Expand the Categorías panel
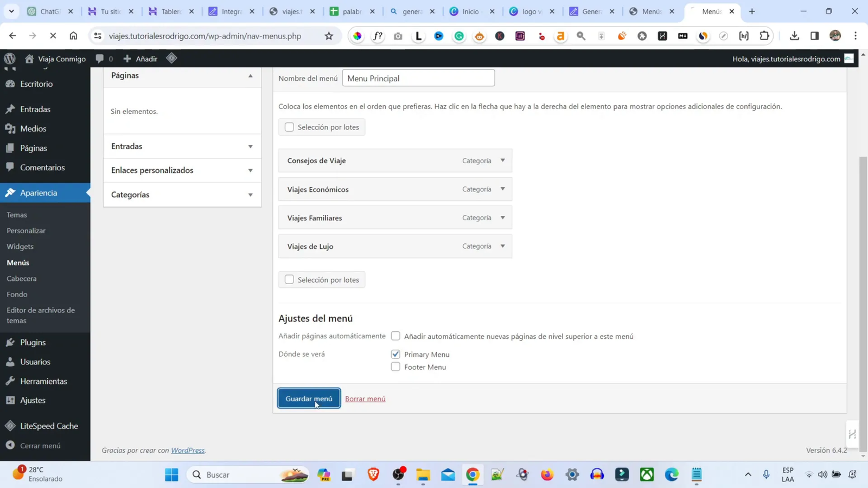868x488 pixels. pyautogui.click(x=250, y=194)
